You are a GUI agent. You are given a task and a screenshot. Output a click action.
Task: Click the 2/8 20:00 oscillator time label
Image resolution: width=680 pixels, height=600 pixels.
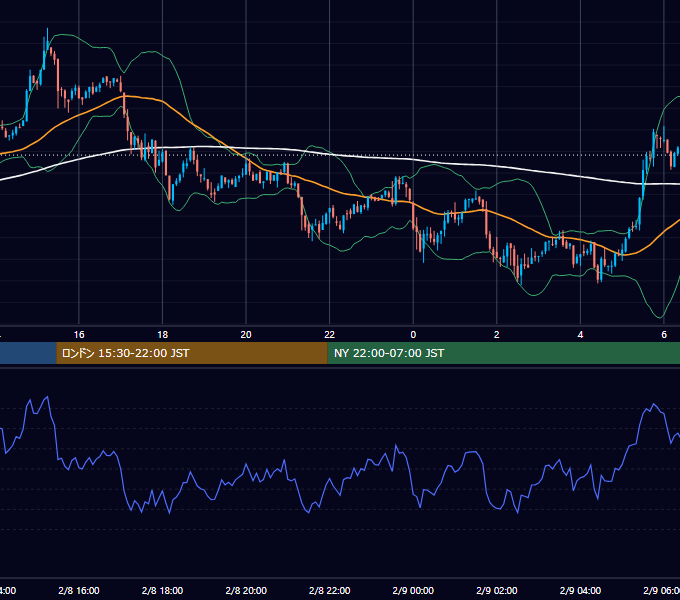(246, 590)
